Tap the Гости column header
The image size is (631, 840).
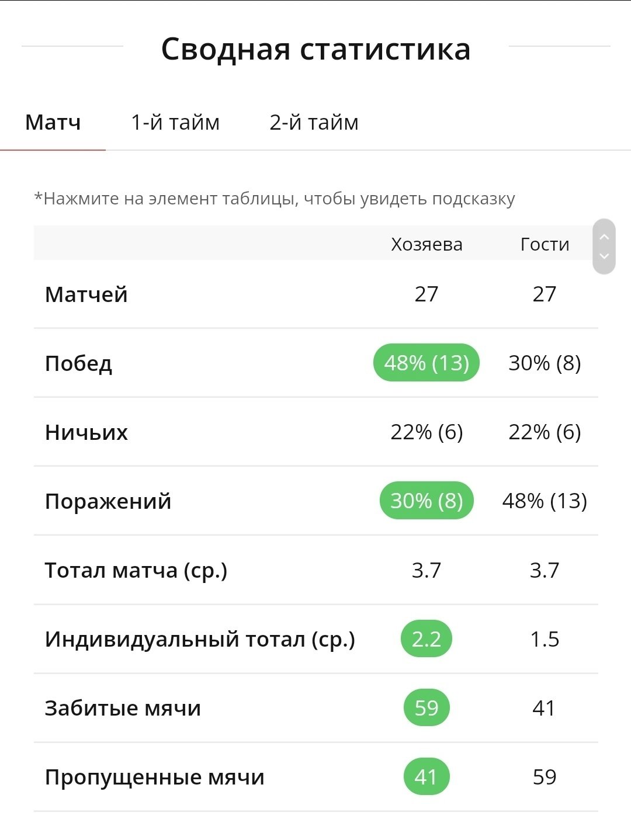[545, 244]
